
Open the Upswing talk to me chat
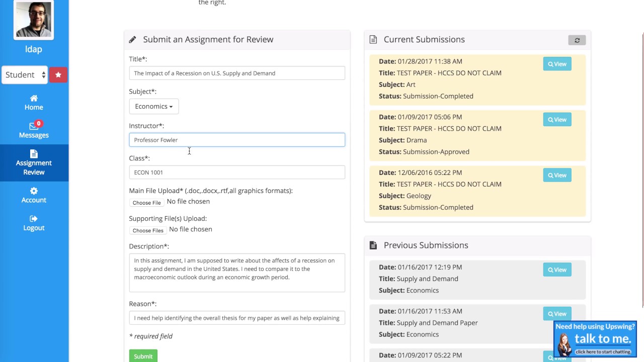[595, 339]
